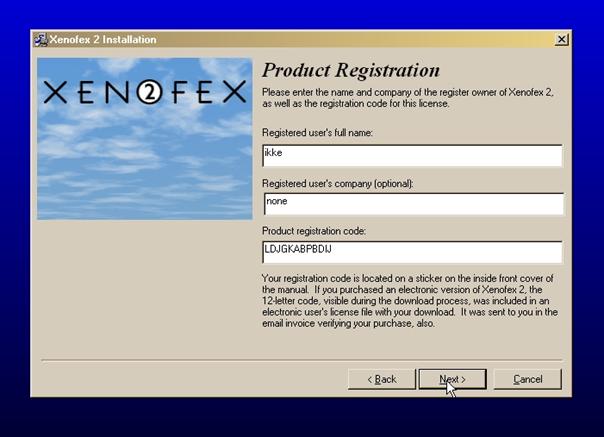Cancel the Xenofex 2 installation
604x437 pixels.
tap(527, 379)
